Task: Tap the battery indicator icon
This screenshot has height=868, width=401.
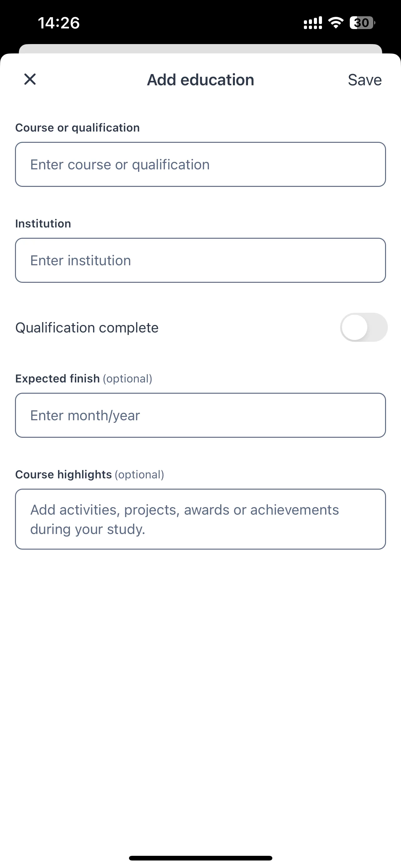Action: click(x=362, y=22)
